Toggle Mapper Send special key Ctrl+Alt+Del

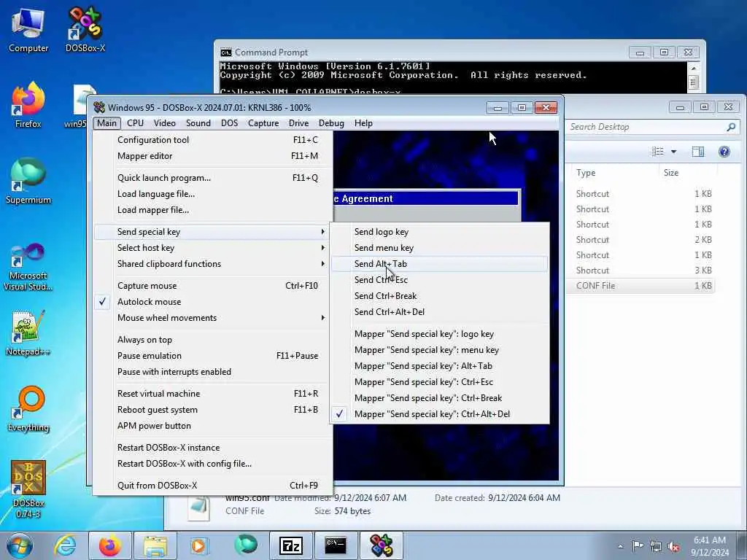[x=439, y=414]
